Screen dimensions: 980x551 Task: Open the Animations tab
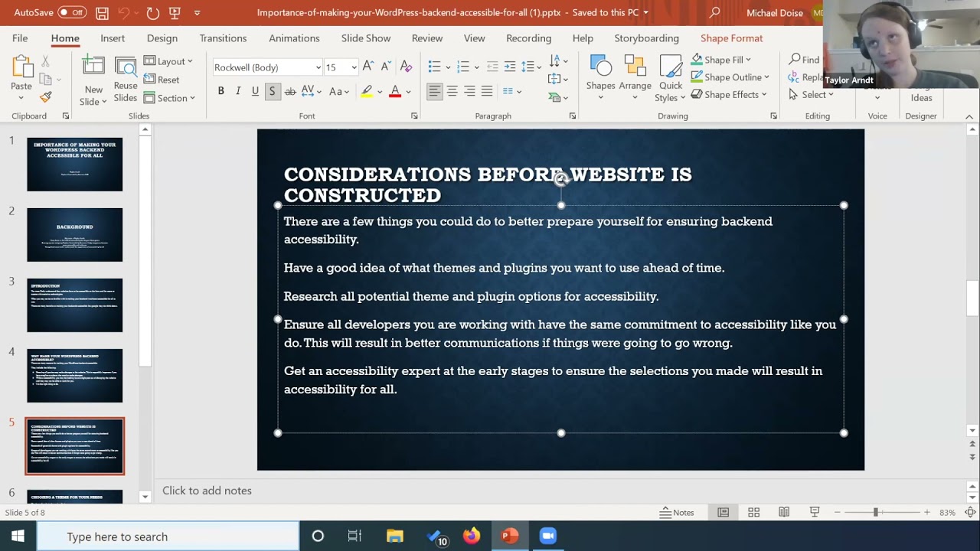[x=294, y=38]
